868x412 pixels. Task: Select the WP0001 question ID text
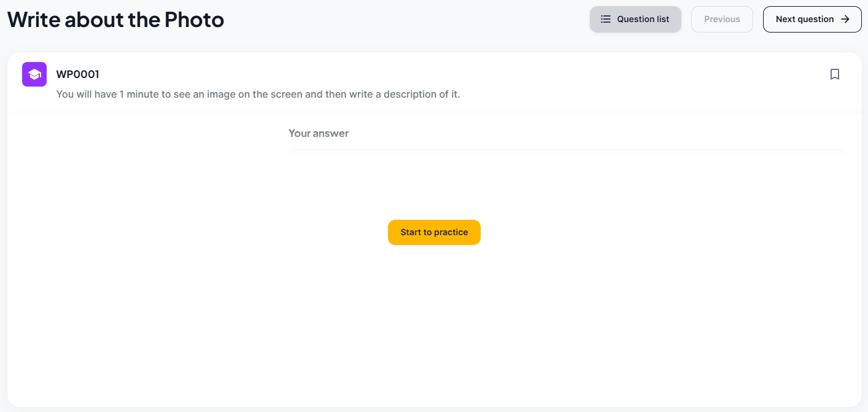point(77,74)
